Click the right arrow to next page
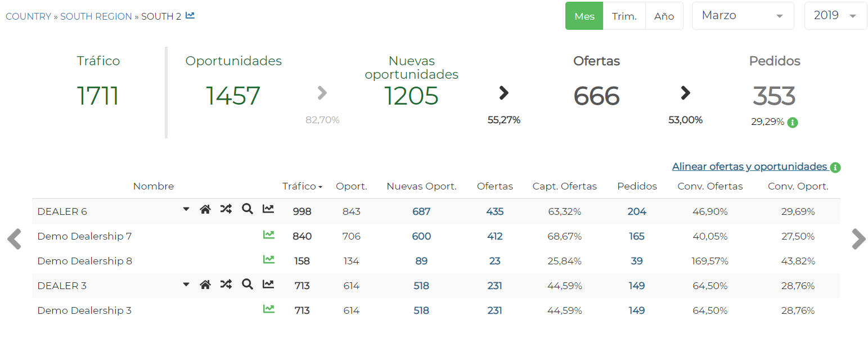Screen dimensions: 868x338 pos(858,239)
